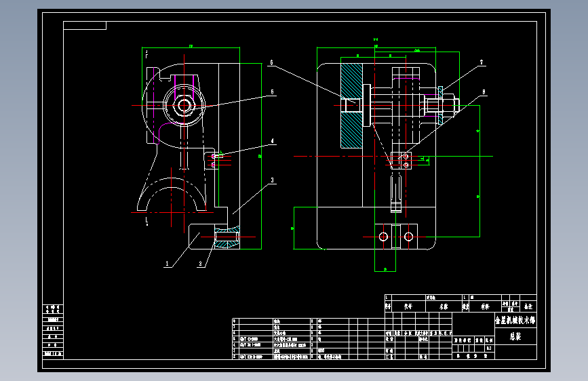Click the 备注 header cell in the parts list
The height and width of the screenshot is (381, 588).
pyautogui.click(x=528, y=306)
